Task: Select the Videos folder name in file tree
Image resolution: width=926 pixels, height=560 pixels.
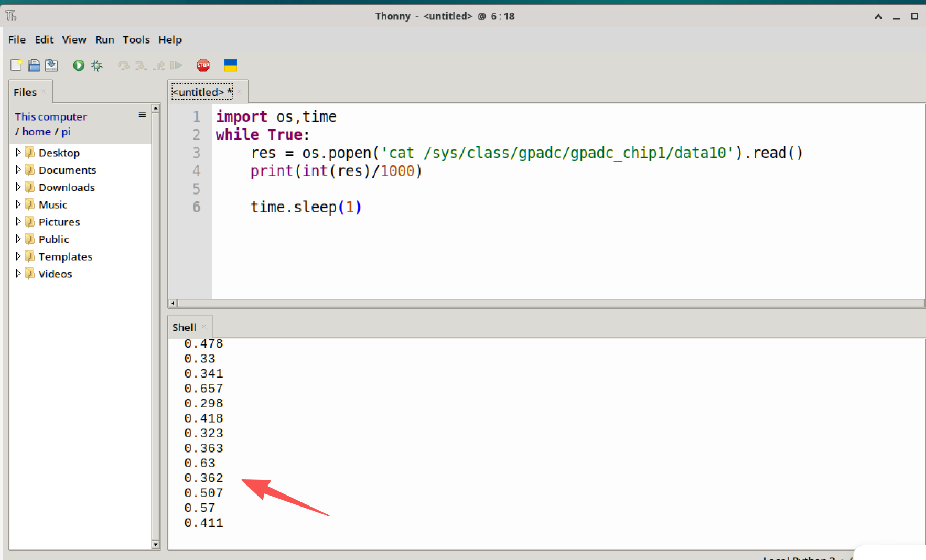Action: 55,274
